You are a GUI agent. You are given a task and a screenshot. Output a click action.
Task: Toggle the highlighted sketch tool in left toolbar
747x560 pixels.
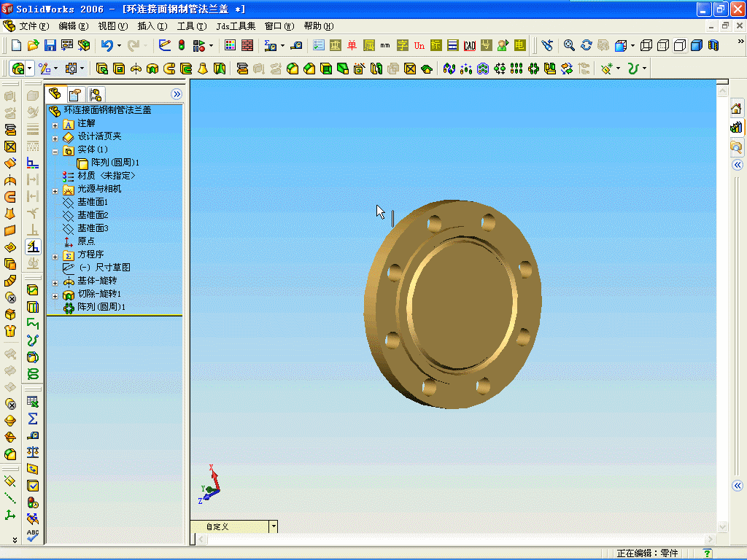[32, 246]
